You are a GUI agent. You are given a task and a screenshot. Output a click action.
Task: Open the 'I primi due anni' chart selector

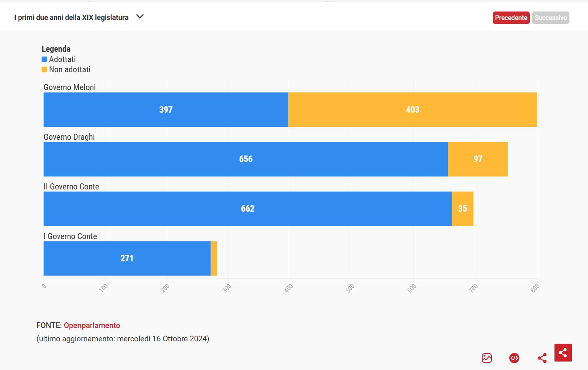click(71, 17)
